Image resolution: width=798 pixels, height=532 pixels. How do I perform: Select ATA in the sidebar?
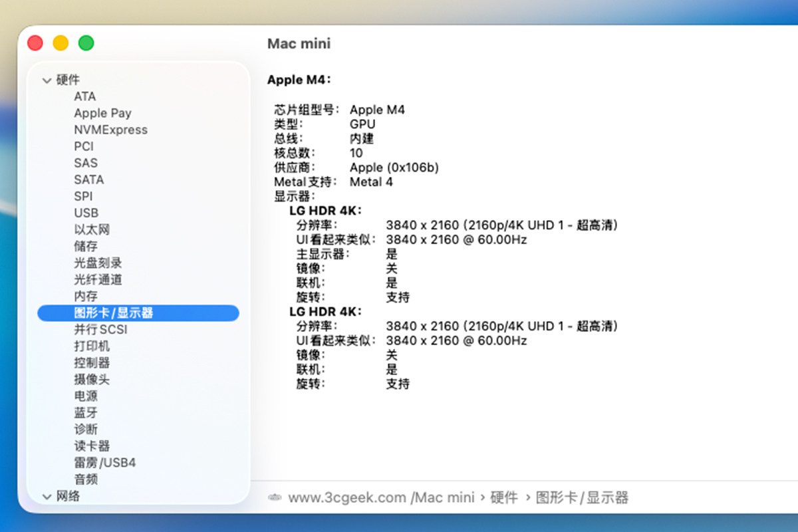click(x=85, y=96)
